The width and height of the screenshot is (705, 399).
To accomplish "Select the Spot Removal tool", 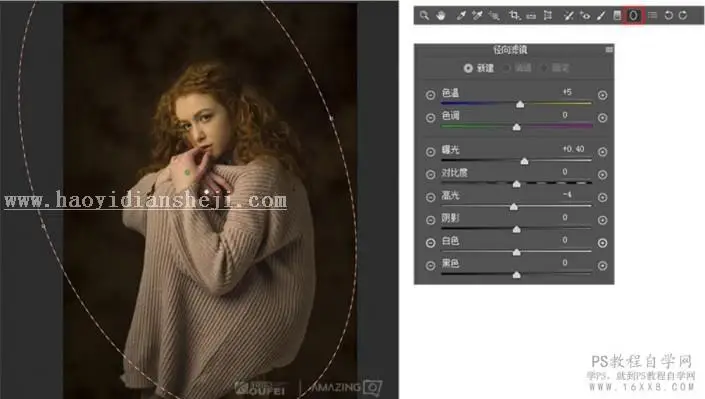I will coord(568,16).
